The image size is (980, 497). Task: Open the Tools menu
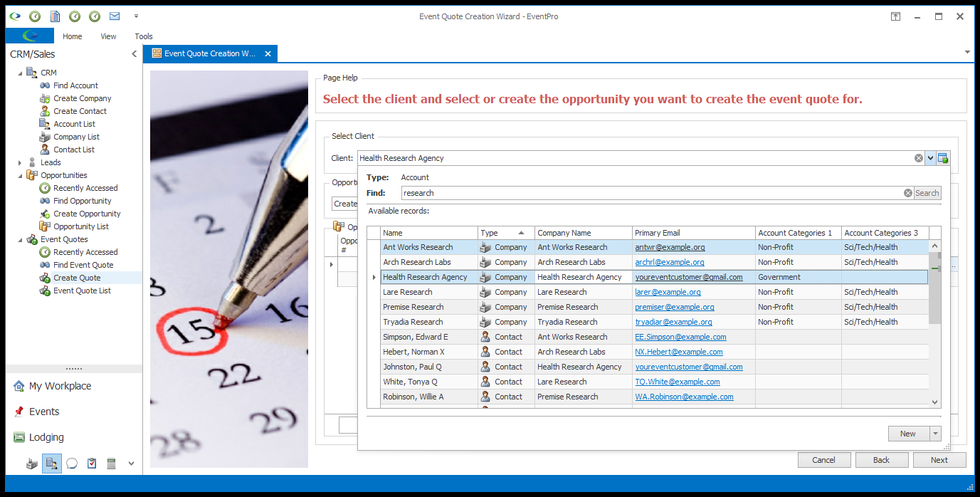coord(144,36)
